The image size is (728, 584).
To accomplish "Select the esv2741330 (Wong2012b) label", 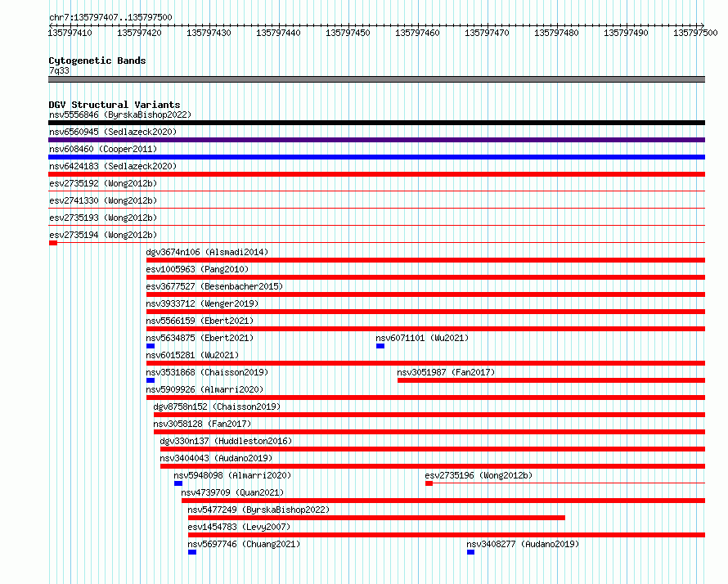I will coord(103,200).
